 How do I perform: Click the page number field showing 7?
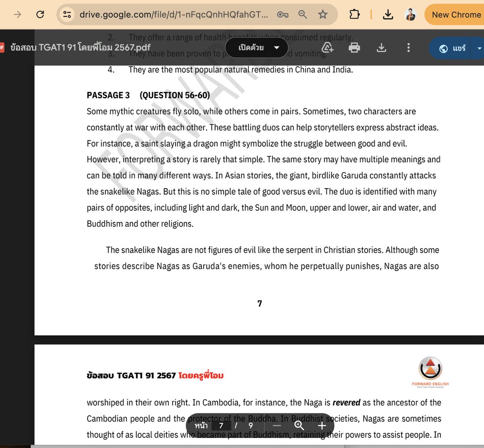(x=221, y=425)
